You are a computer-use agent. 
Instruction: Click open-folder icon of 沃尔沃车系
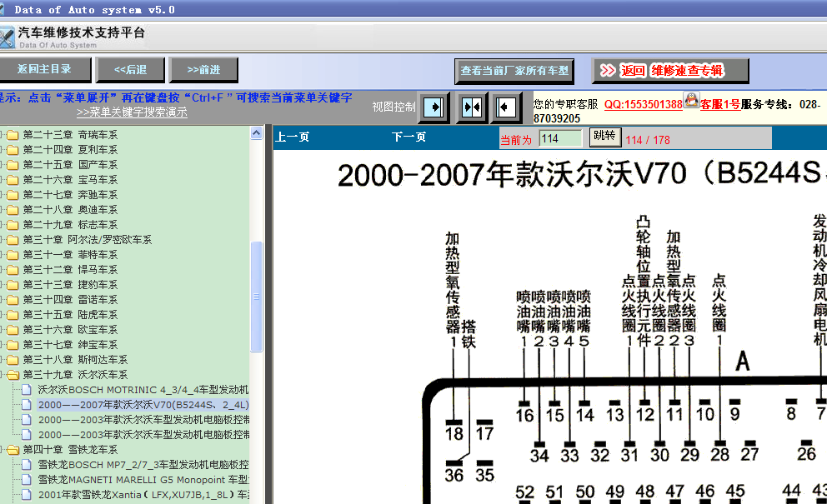[13, 376]
